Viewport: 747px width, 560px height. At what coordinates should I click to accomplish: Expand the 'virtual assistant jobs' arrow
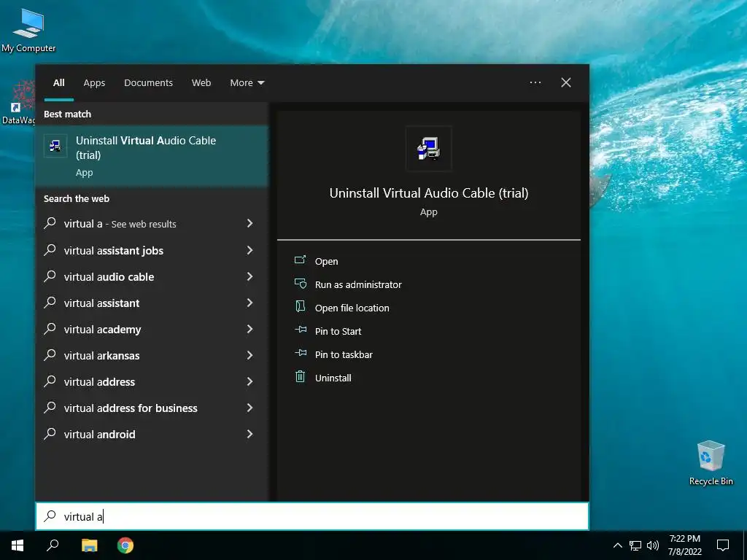[249, 250]
